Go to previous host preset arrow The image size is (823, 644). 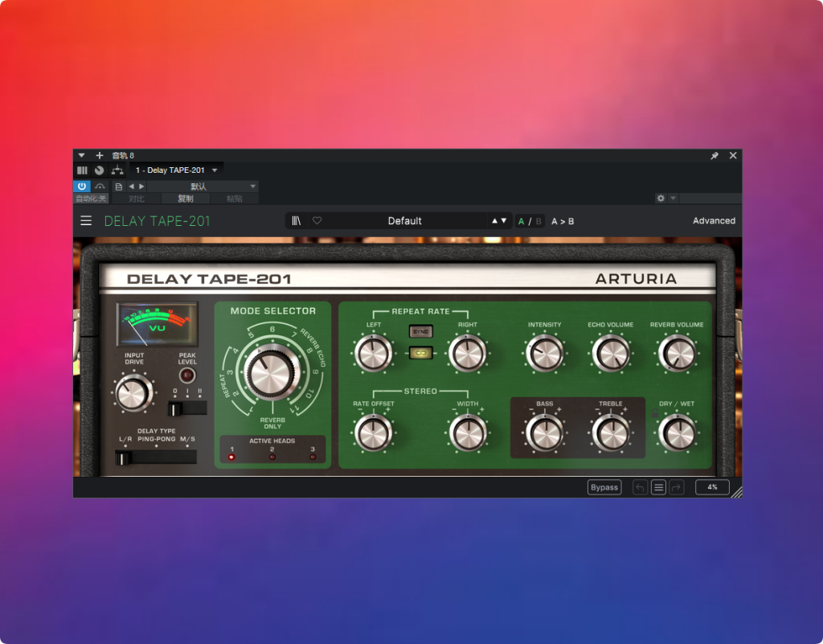131,187
